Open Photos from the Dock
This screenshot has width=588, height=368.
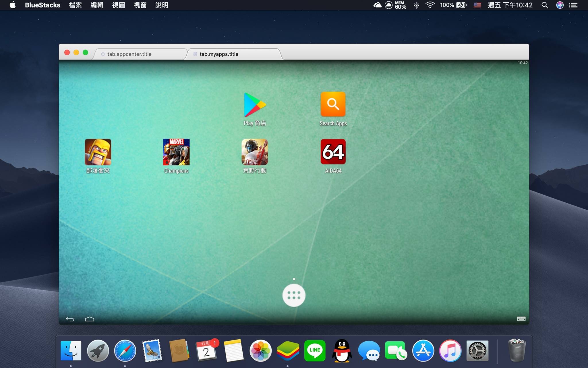[260, 350]
